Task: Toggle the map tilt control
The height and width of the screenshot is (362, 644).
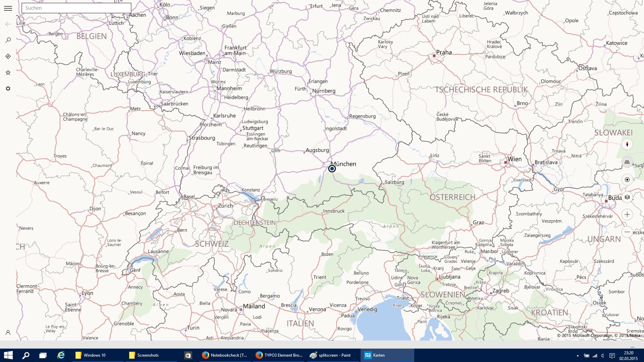Action: coord(627,162)
